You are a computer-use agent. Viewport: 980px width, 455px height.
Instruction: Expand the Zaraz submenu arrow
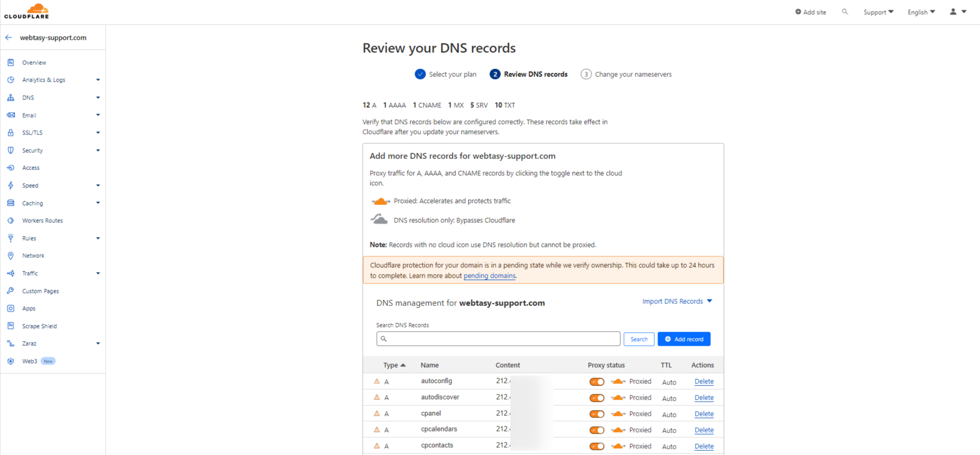point(98,344)
